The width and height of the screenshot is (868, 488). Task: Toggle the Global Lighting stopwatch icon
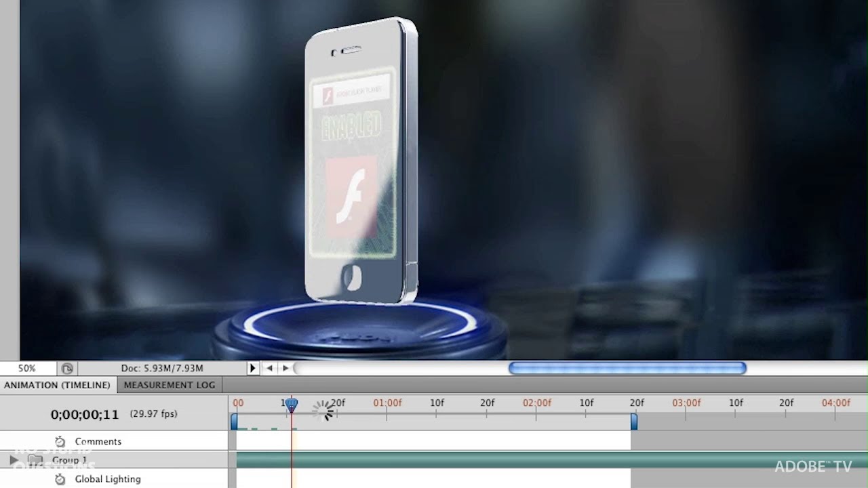tap(60, 479)
